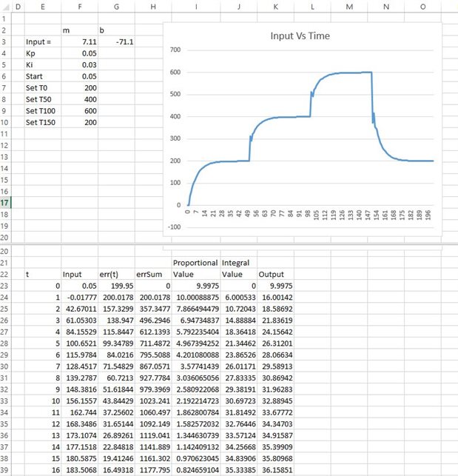Select the Proportional header cell

coord(196,263)
